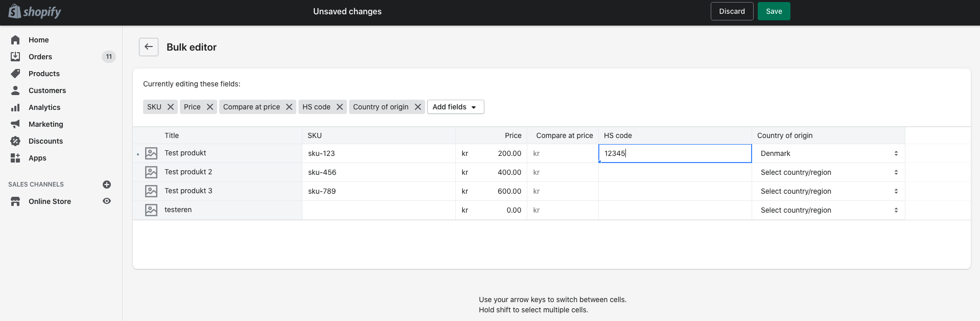Viewport: 980px width, 321px height.
Task: Open country dropdown showing Denmark
Action: click(x=828, y=153)
